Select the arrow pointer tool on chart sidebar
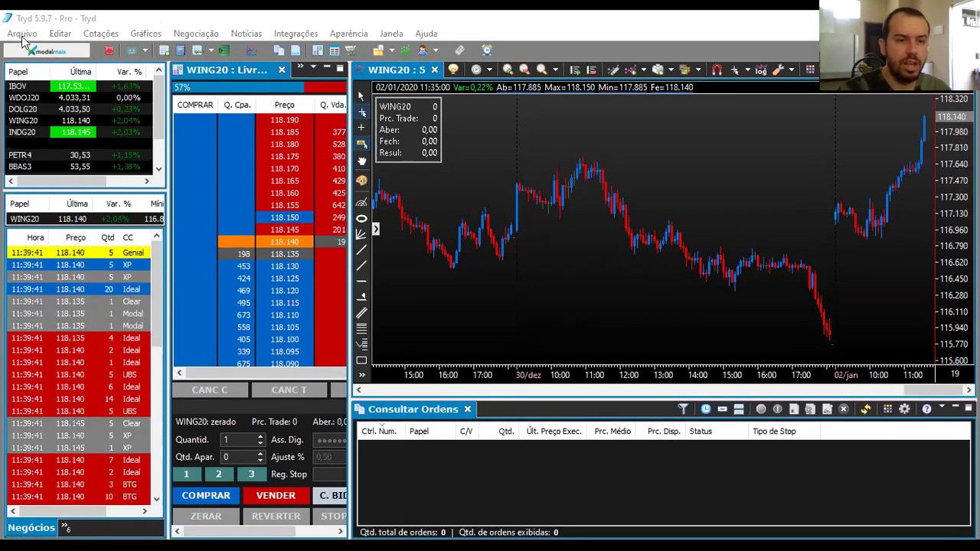Viewport: 980px width, 551px height. 361,96
